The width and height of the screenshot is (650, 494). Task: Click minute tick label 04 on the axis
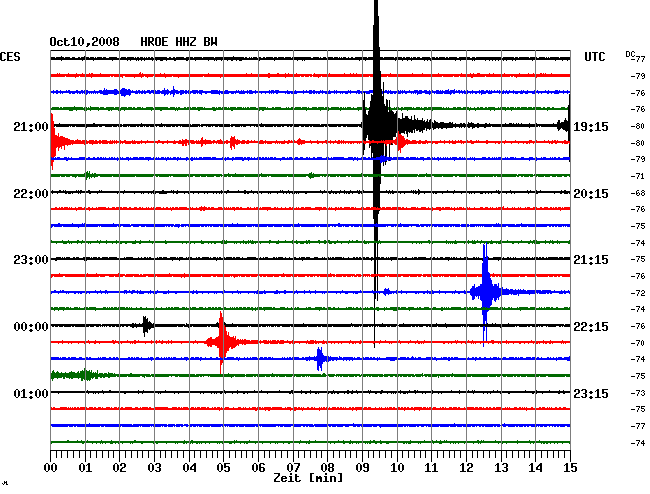pos(189,468)
